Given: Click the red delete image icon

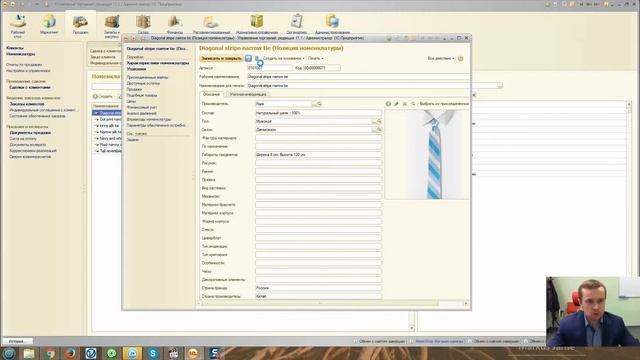Looking at the screenshot, I should pyautogui.click(x=404, y=104).
